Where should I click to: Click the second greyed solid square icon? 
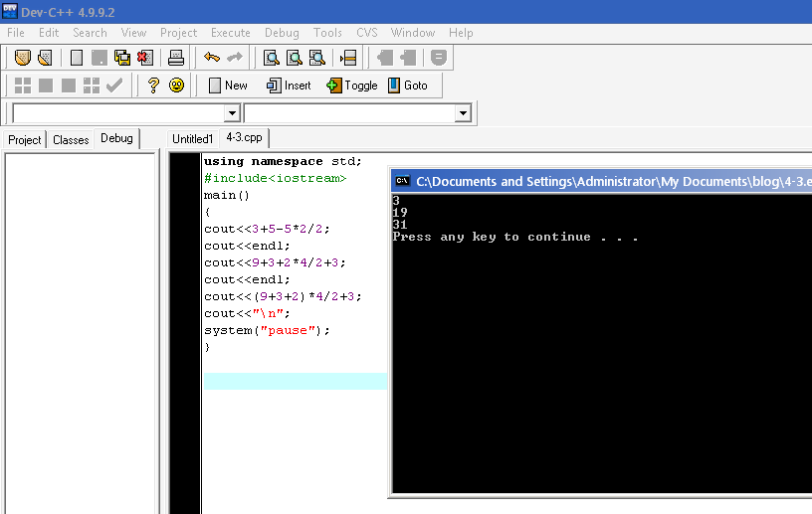click(x=69, y=86)
